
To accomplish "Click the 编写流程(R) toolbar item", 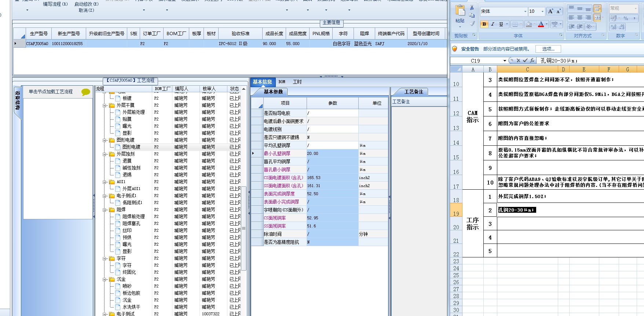I will 55,4.
